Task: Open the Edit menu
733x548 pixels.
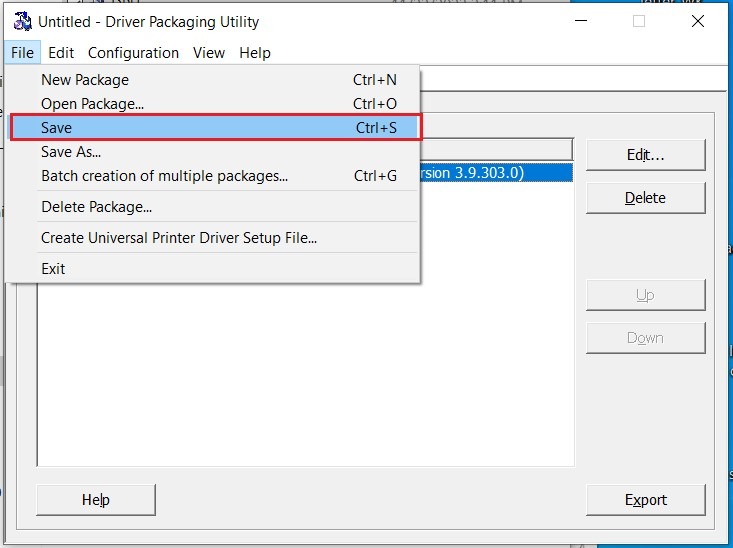Action: 61,53
